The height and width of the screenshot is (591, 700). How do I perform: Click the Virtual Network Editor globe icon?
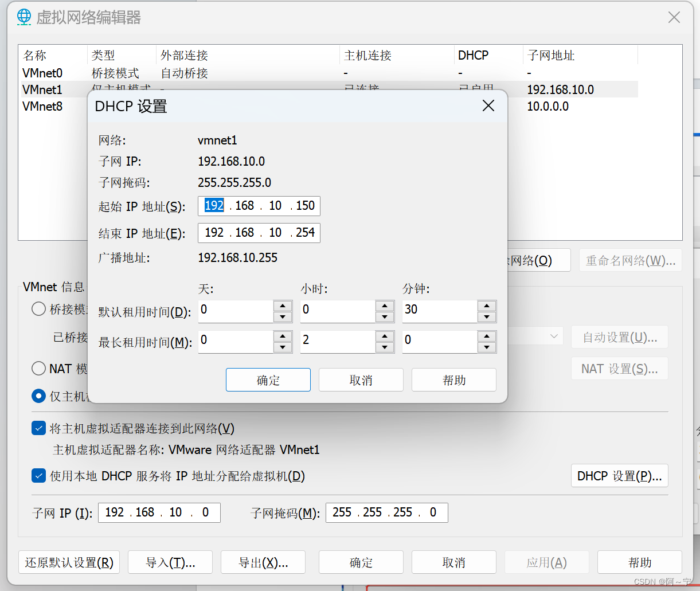pyautogui.click(x=24, y=17)
